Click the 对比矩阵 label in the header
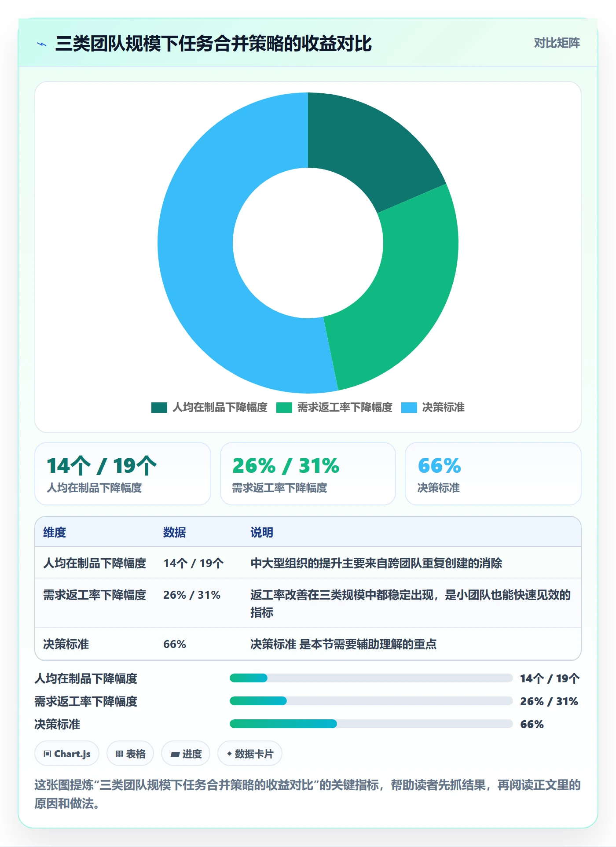This screenshot has height=847, width=616. click(557, 43)
